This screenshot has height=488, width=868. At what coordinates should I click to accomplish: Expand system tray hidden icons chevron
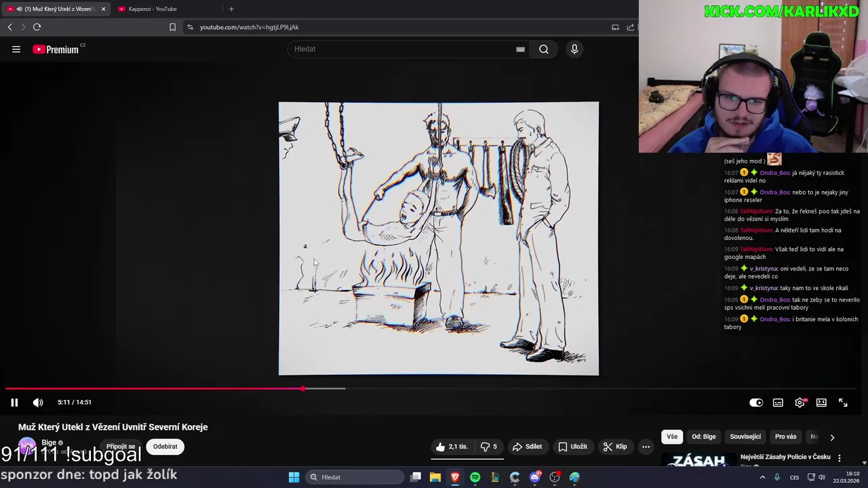762,477
